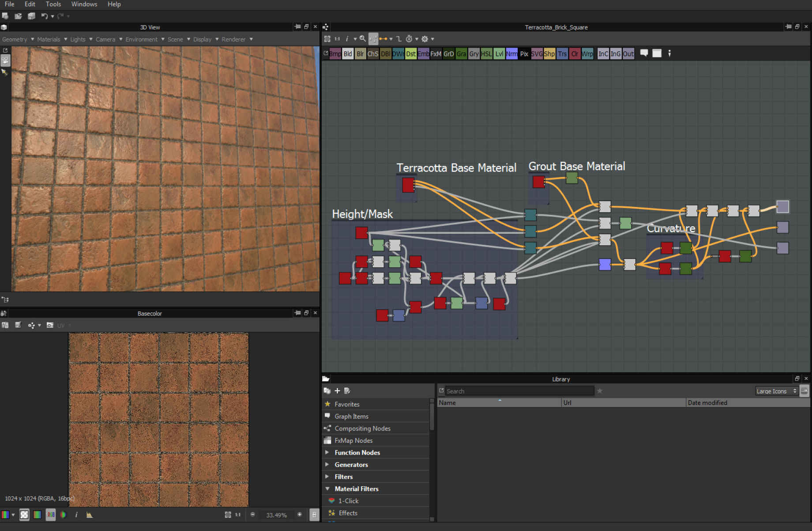The image size is (812, 531).
Task: Insert a Normal node via Nrm
Action: pyautogui.click(x=512, y=54)
